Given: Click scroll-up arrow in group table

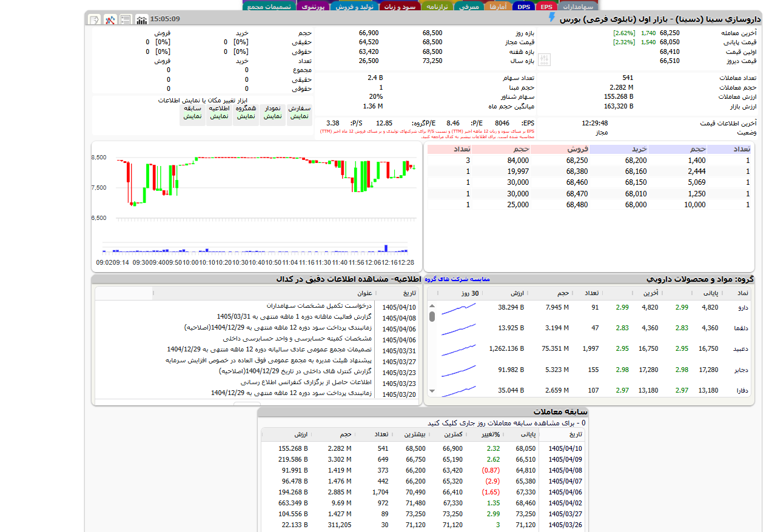Looking at the screenshot, I should click(x=432, y=307).
